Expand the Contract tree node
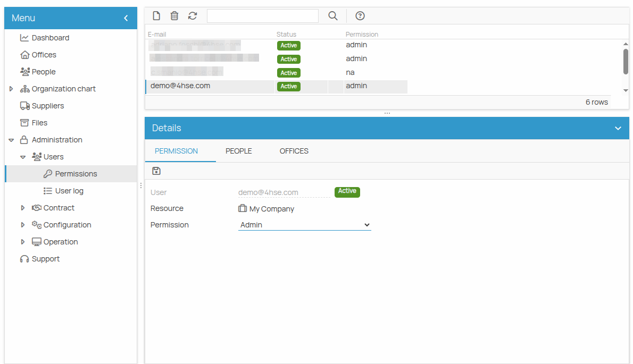The width and height of the screenshot is (633, 364). (x=23, y=208)
